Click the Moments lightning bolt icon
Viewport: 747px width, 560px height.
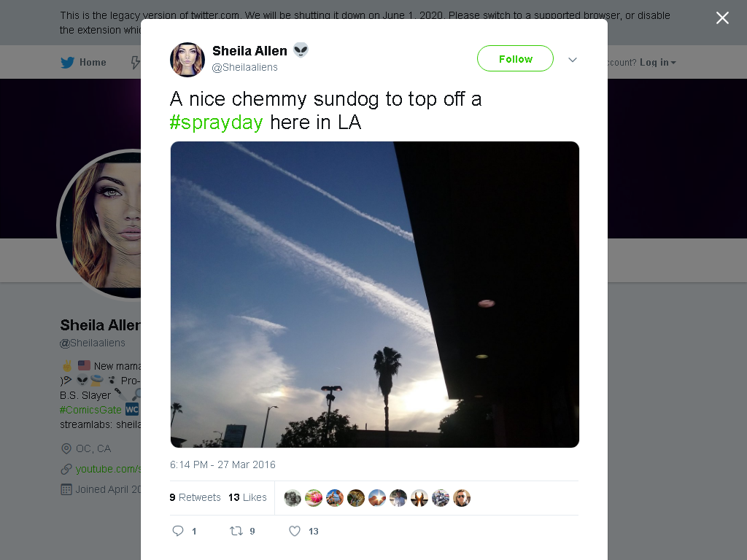tap(136, 63)
